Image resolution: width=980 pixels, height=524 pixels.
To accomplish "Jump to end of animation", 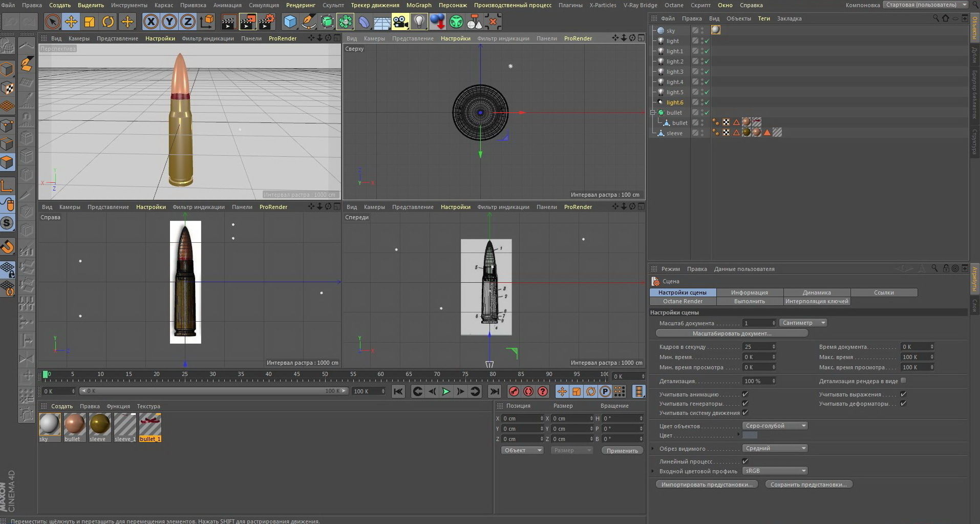I will point(494,391).
